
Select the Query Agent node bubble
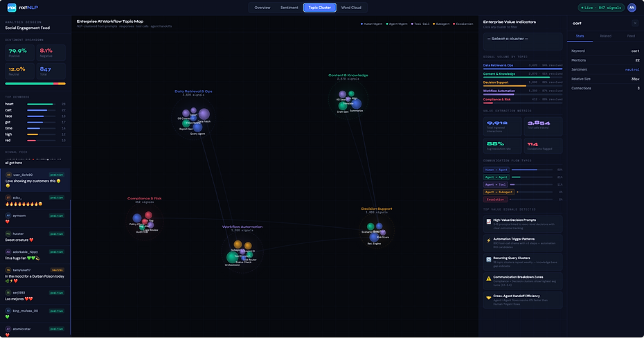click(x=197, y=127)
